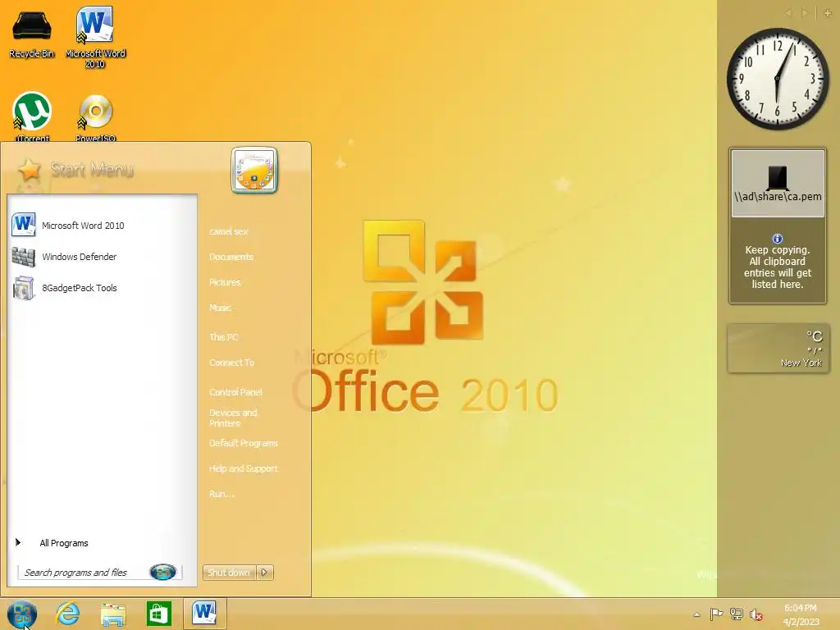840x630 pixels.
Task: Open the camel sex user folder link
Action: [x=229, y=231]
